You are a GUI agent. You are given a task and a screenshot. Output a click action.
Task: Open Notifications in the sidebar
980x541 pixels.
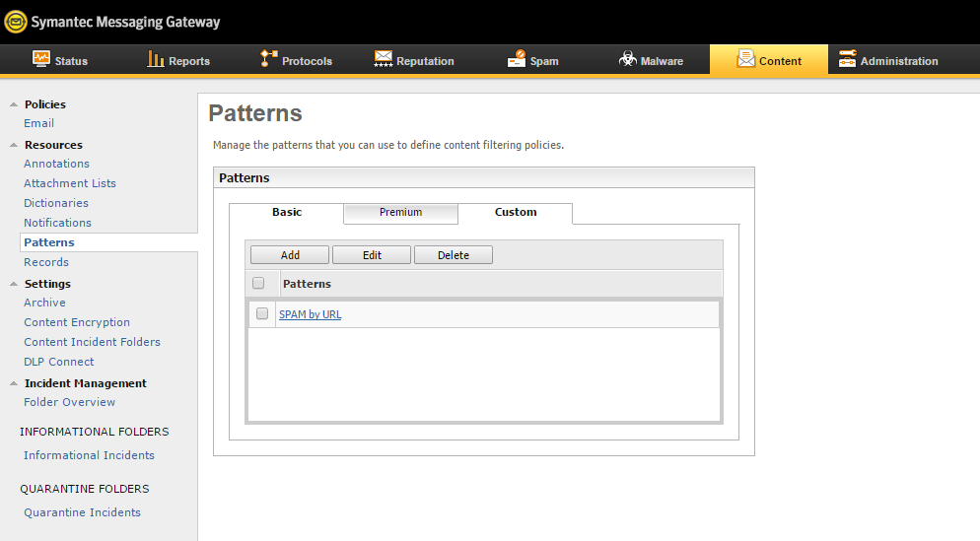coord(57,223)
